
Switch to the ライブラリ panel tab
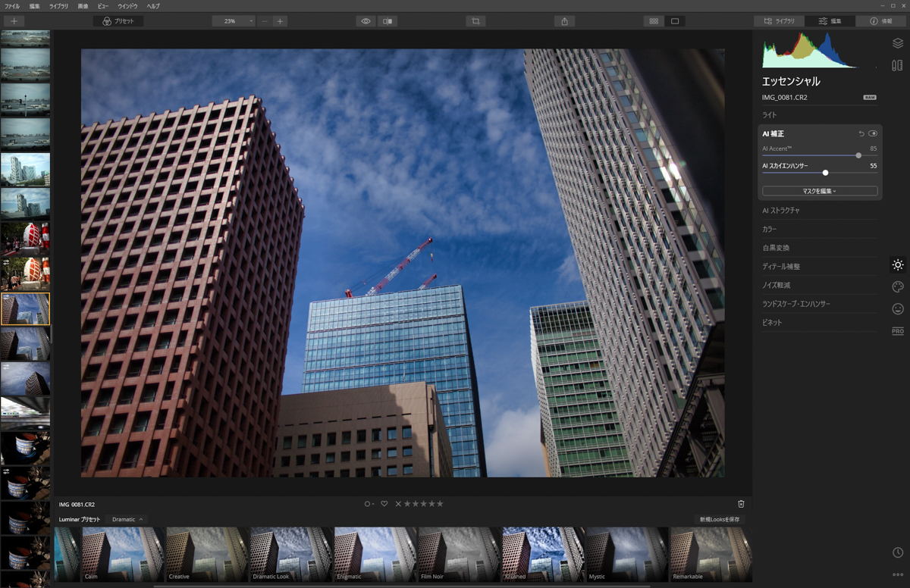(x=779, y=21)
